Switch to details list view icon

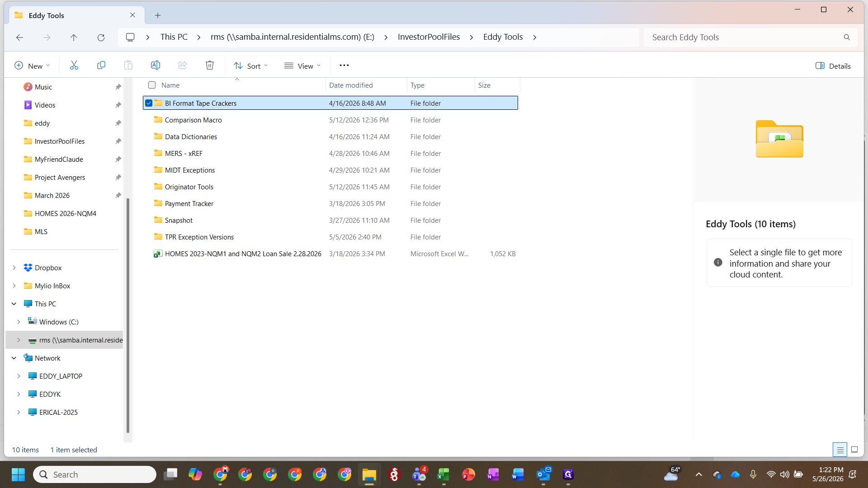pyautogui.click(x=840, y=450)
